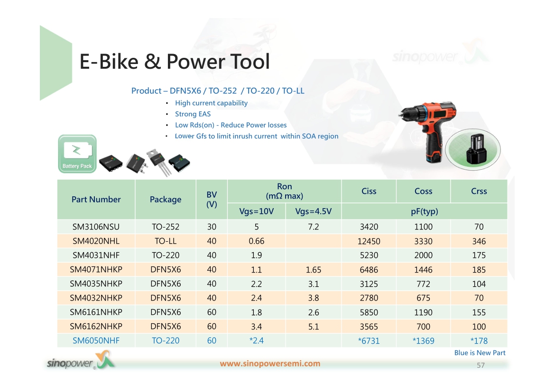Click the blue new part SM6050NHF

click(x=96, y=341)
